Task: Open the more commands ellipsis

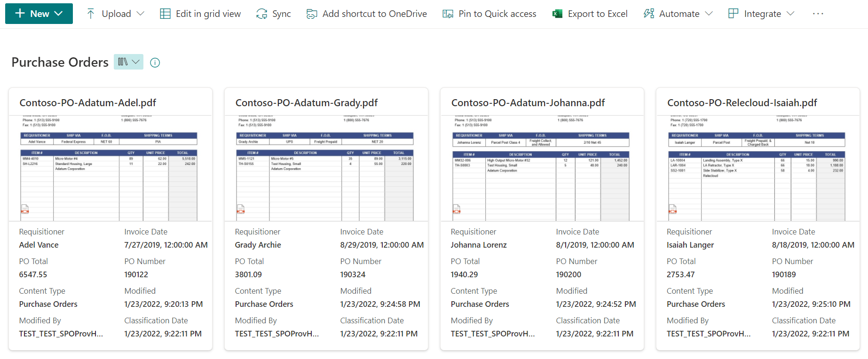Action: coord(818,14)
